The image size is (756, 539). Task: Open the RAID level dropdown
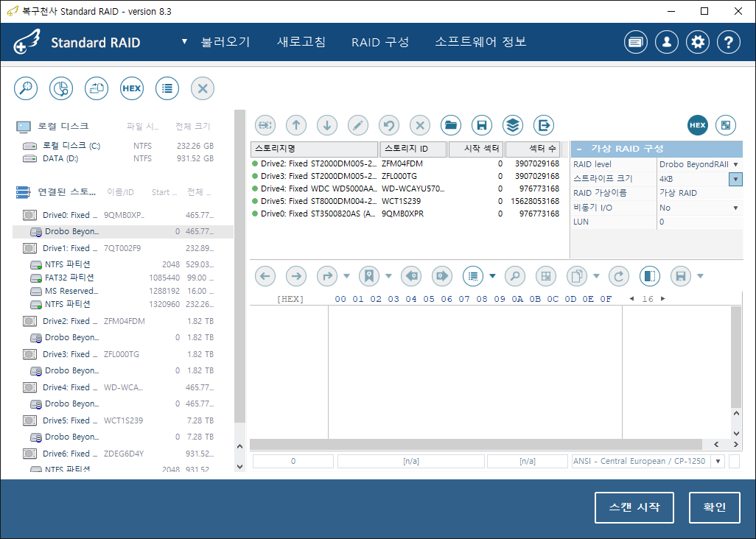[x=736, y=165]
